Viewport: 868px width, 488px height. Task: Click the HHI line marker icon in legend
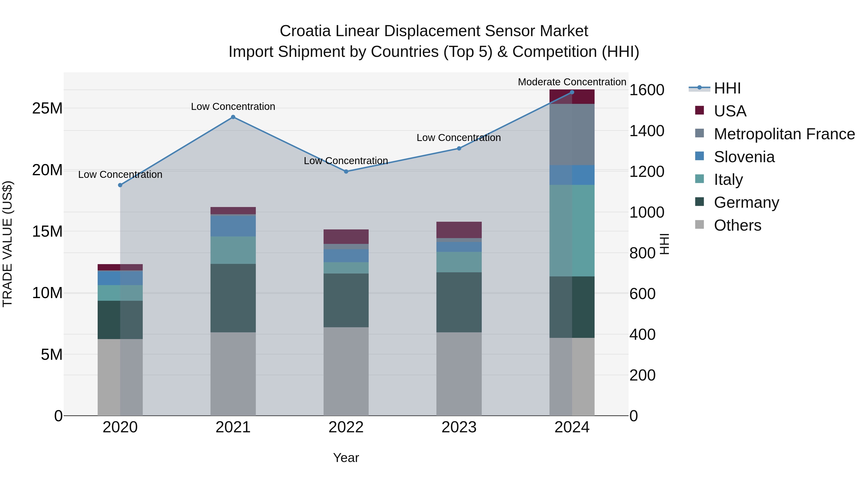tap(699, 87)
